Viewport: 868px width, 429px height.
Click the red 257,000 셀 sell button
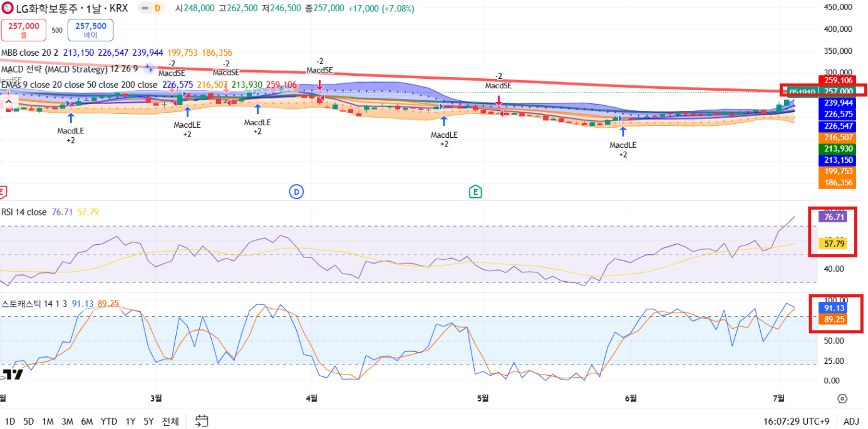(x=23, y=30)
